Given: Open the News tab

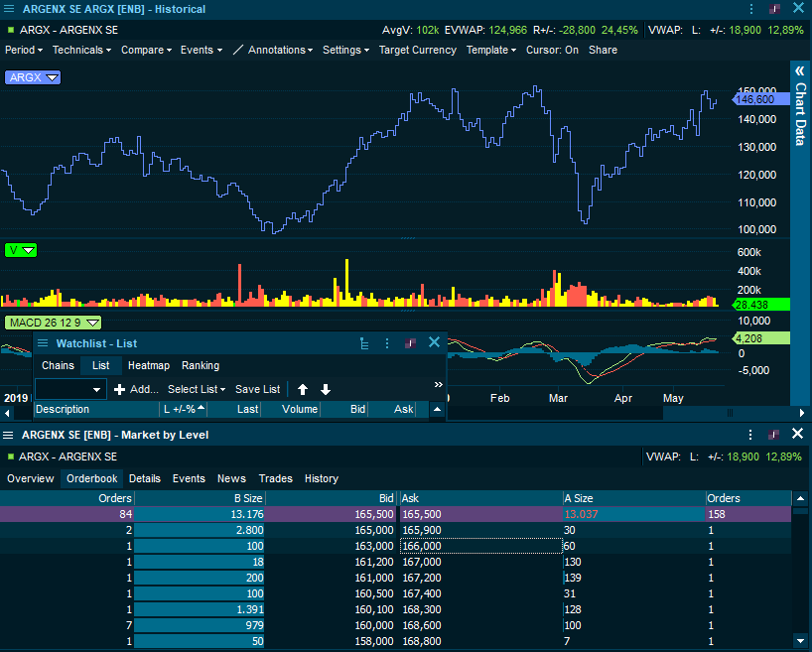Looking at the screenshot, I should pyautogui.click(x=231, y=478).
